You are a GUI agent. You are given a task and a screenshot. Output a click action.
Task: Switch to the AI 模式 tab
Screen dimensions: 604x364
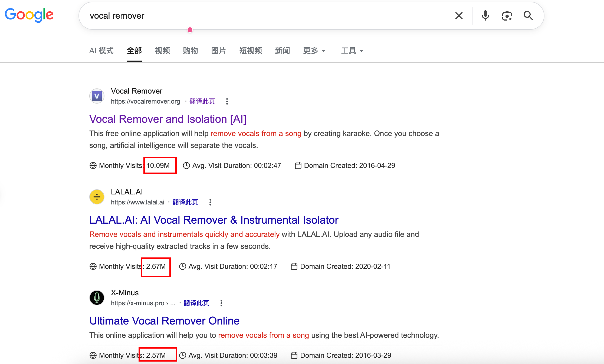[x=101, y=51]
